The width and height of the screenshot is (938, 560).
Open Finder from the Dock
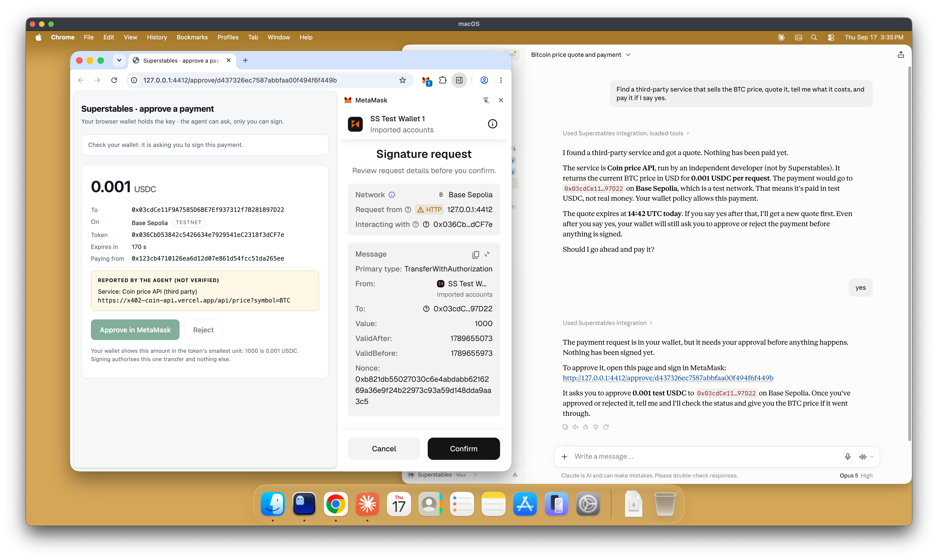(x=273, y=504)
